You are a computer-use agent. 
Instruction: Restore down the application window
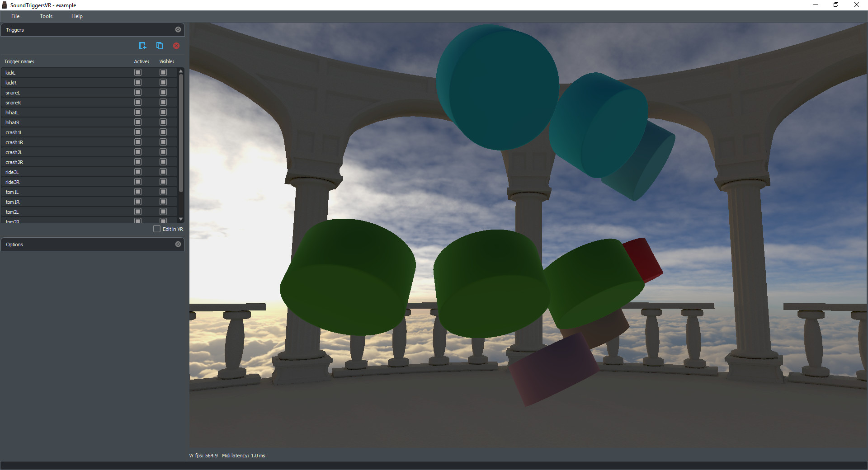[835, 5]
